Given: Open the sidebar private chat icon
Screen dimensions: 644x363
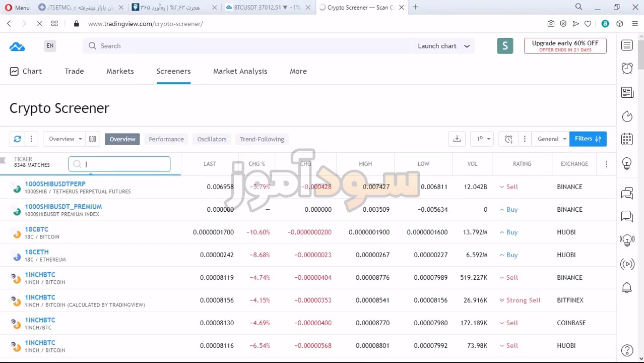Looking at the screenshot, I should click(627, 217).
